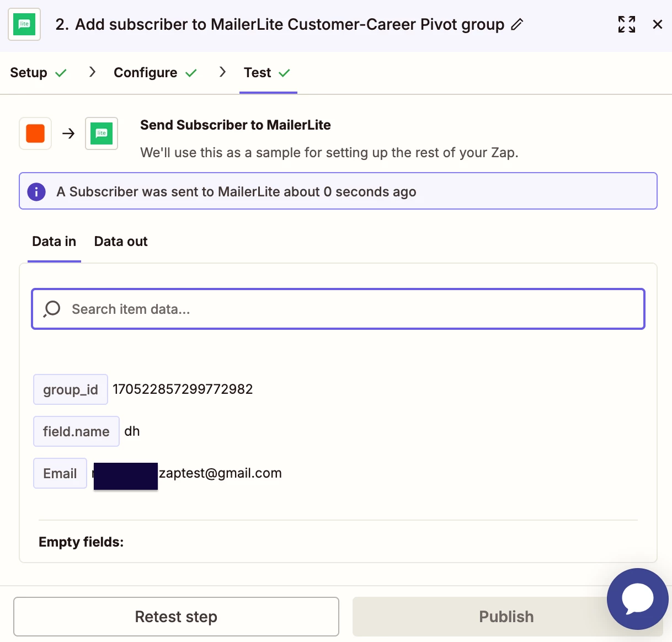Switch to the Data in tab

(54, 242)
